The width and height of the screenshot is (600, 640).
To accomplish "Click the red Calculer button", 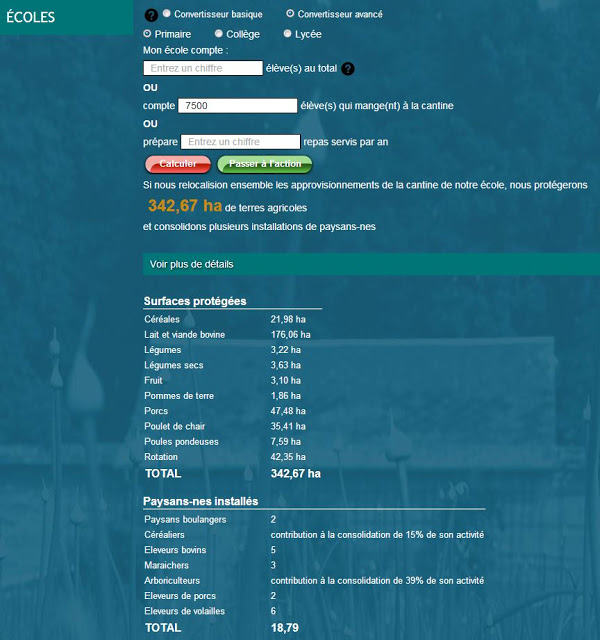I will [178, 164].
